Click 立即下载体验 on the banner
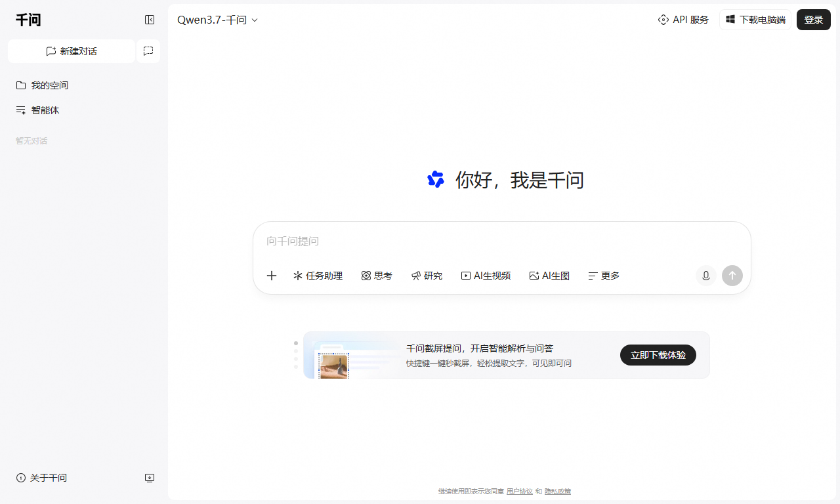The height and width of the screenshot is (504, 840). 658,355
